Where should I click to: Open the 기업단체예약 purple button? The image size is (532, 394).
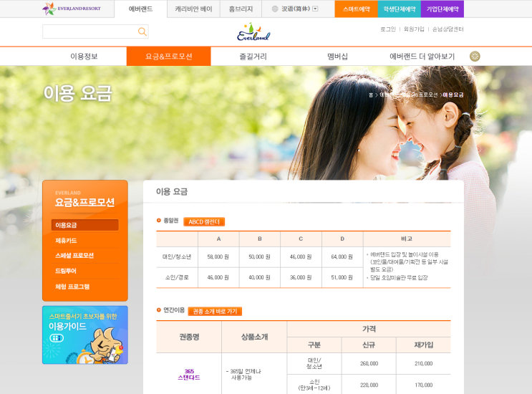point(442,9)
